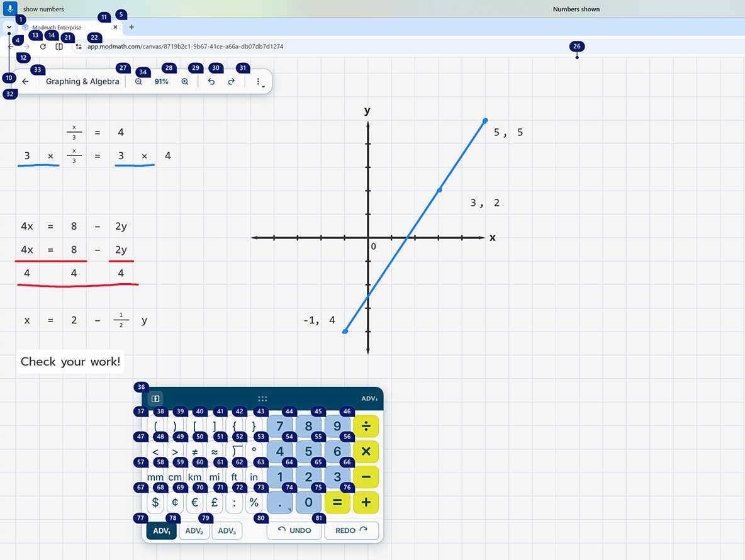Switch to the ADV1 keypad tab
This screenshot has width=745, height=560.
[x=162, y=531]
